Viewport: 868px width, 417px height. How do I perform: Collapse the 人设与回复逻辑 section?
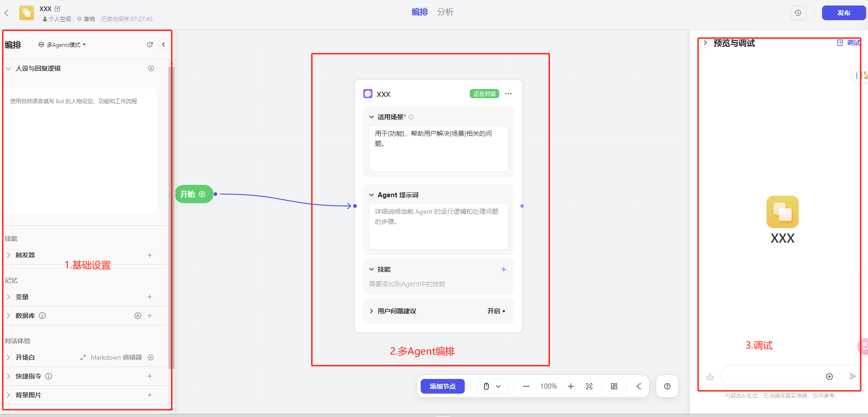tap(8, 68)
